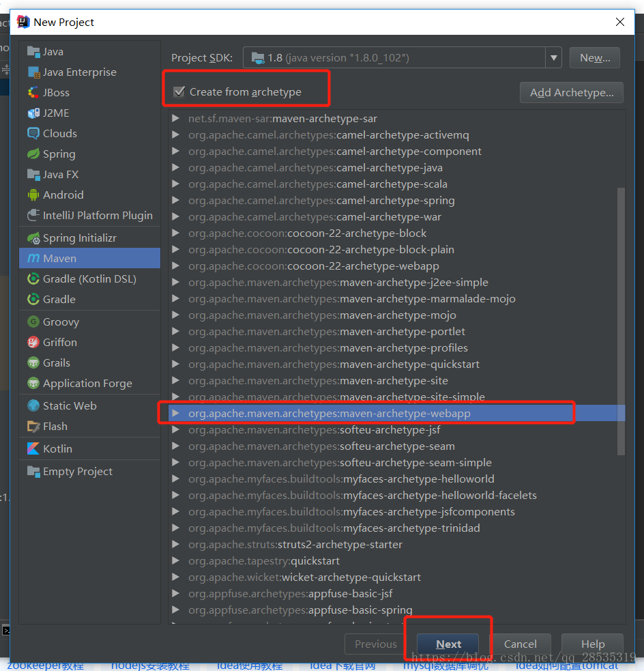
Task: Select the maven-archetype-profiles row
Action: [x=397, y=348]
